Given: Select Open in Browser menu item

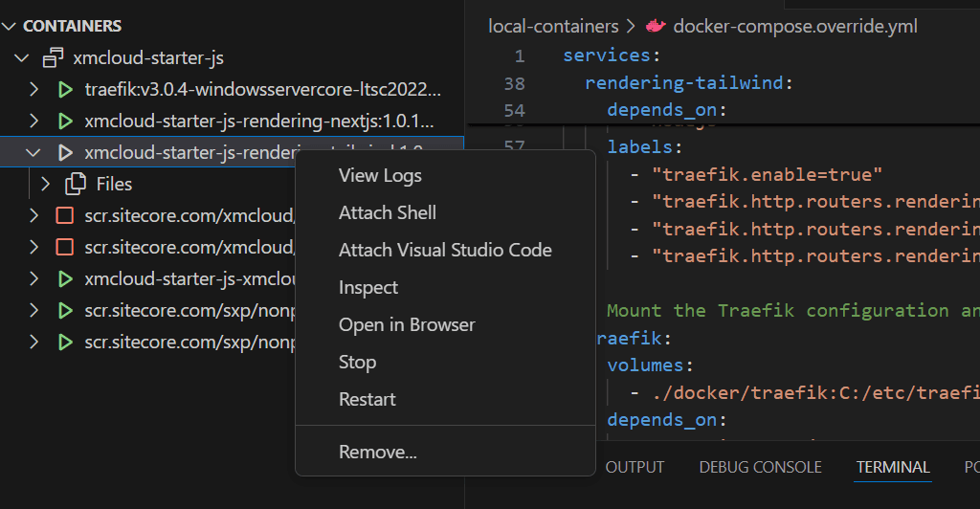Looking at the screenshot, I should pyautogui.click(x=407, y=324).
